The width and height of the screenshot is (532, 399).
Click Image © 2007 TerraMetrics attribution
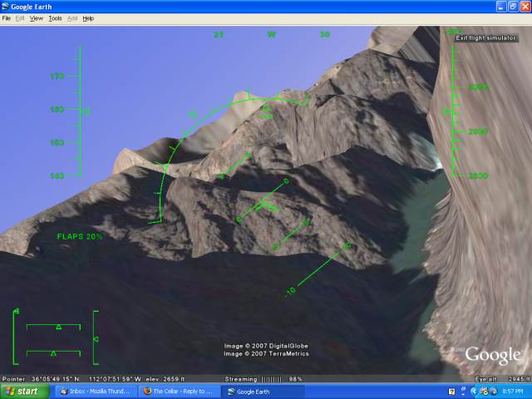coord(266,354)
